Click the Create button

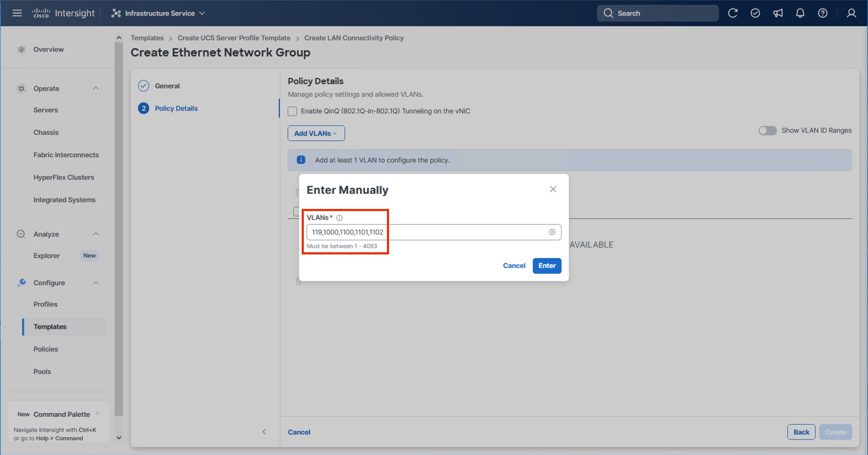836,432
